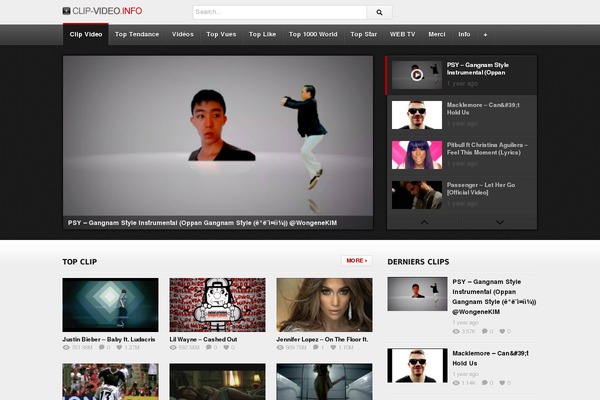Click the down chevron below the playlist

pyautogui.click(x=499, y=222)
